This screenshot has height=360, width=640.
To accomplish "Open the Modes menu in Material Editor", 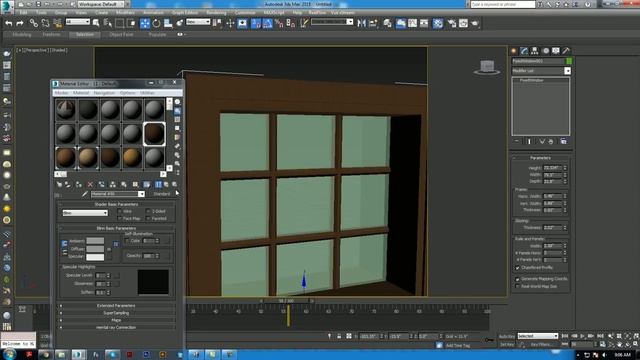I will [x=61, y=93].
